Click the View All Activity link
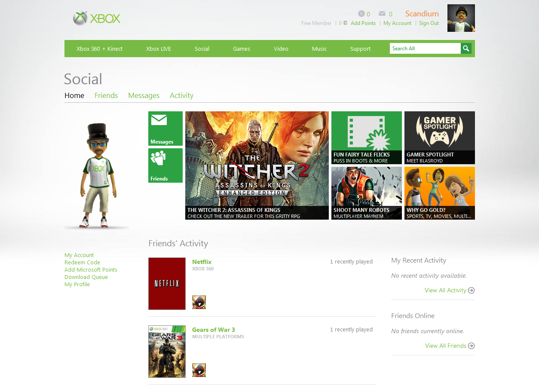The height and width of the screenshot is (392, 539). 445,290
